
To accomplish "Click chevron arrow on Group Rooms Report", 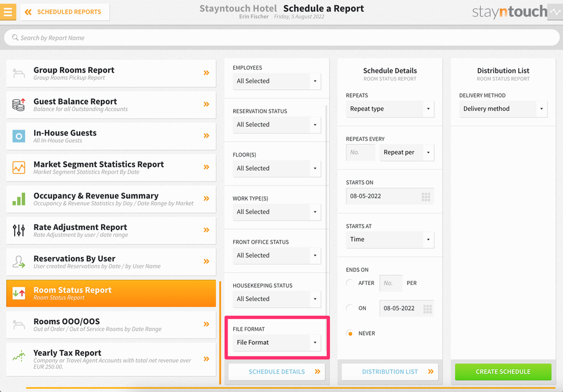I will (206, 73).
